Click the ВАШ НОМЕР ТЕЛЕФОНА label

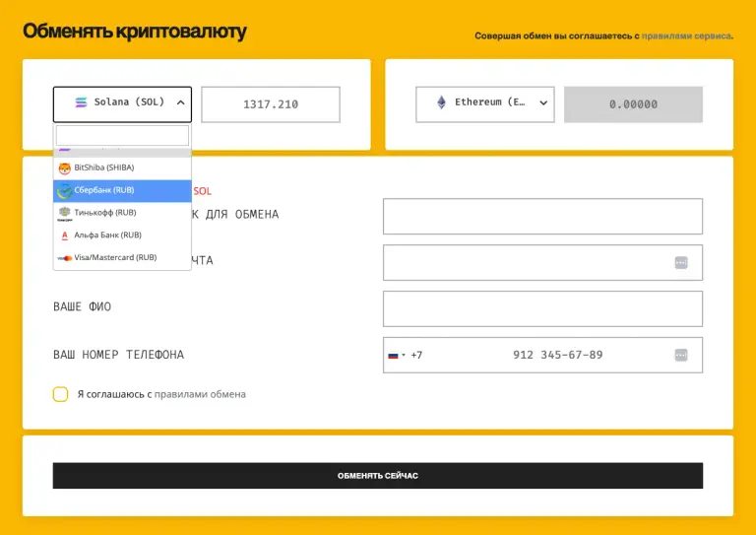coord(118,355)
